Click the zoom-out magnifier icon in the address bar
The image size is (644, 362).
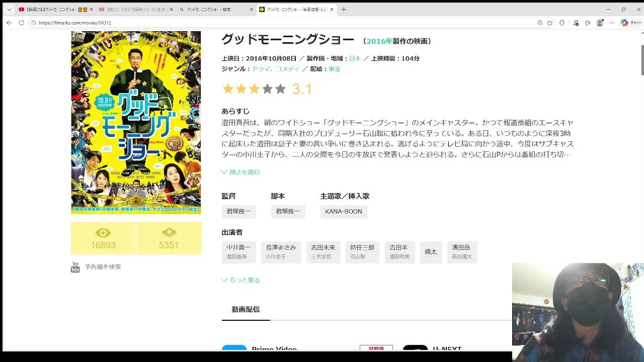(540, 23)
